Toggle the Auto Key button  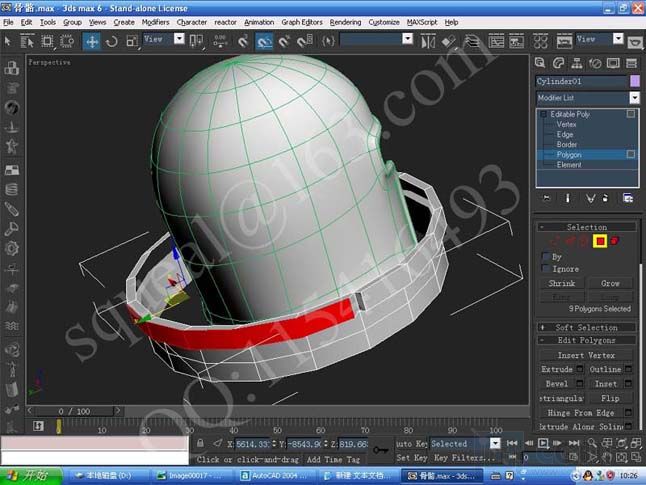[x=412, y=443]
